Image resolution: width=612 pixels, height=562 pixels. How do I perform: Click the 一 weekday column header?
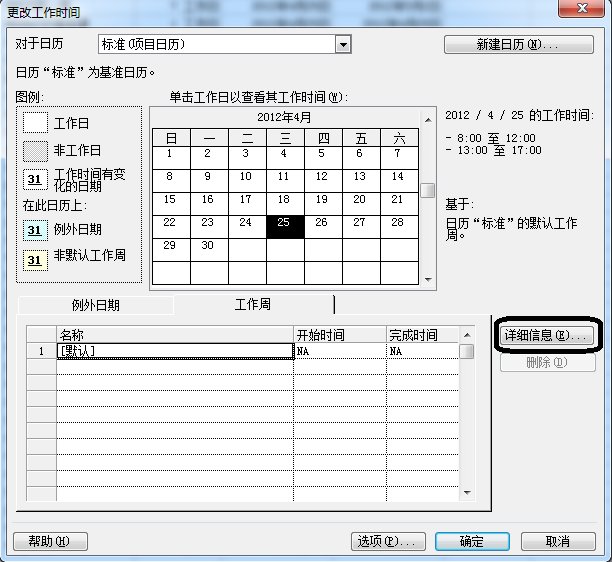click(209, 138)
